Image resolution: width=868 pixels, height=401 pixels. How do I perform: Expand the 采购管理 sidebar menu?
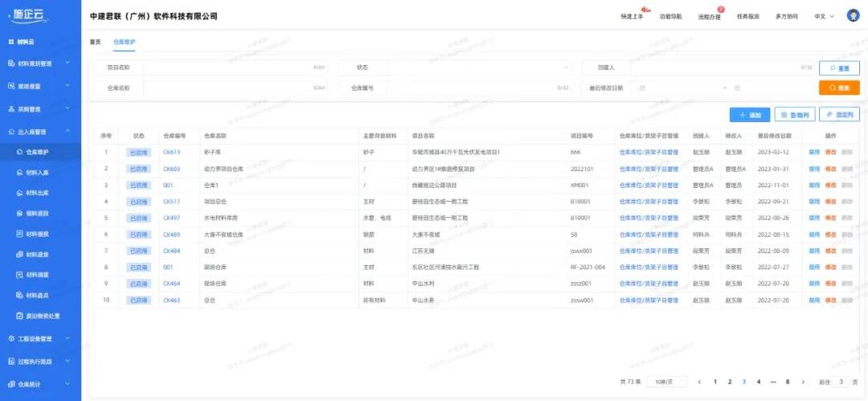pos(68,108)
